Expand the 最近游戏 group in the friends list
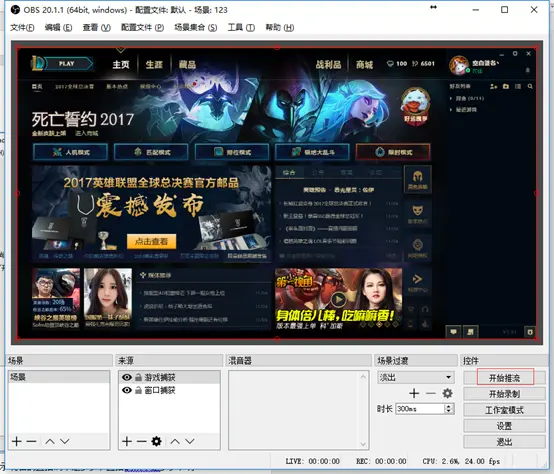 pyautogui.click(x=451, y=110)
